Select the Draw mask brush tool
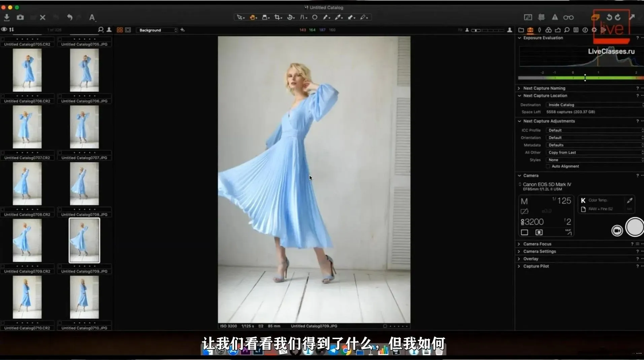 click(x=326, y=17)
